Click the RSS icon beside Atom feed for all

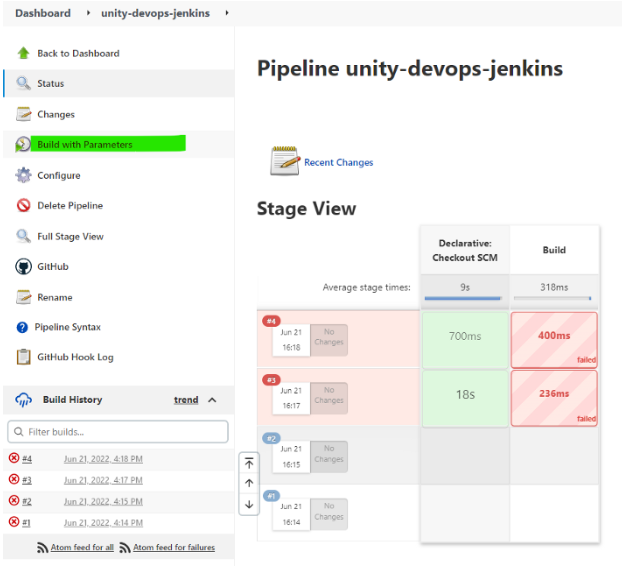tap(42, 548)
